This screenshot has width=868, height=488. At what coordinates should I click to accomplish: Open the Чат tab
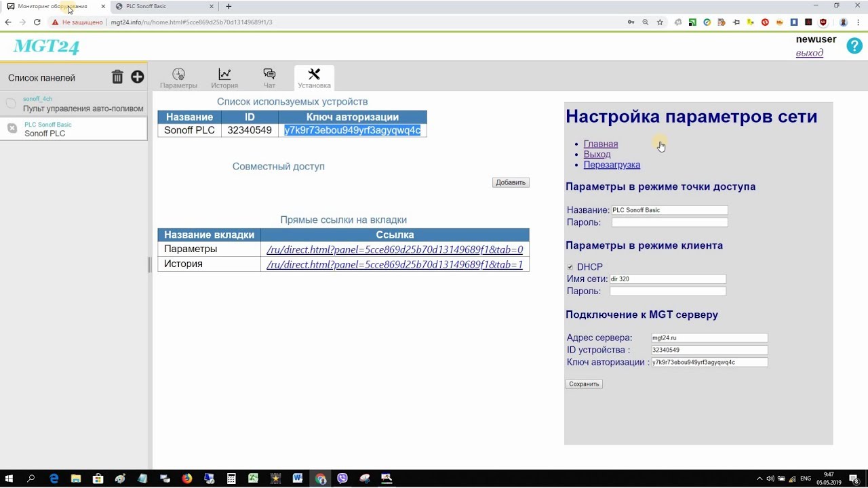coord(269,79)
